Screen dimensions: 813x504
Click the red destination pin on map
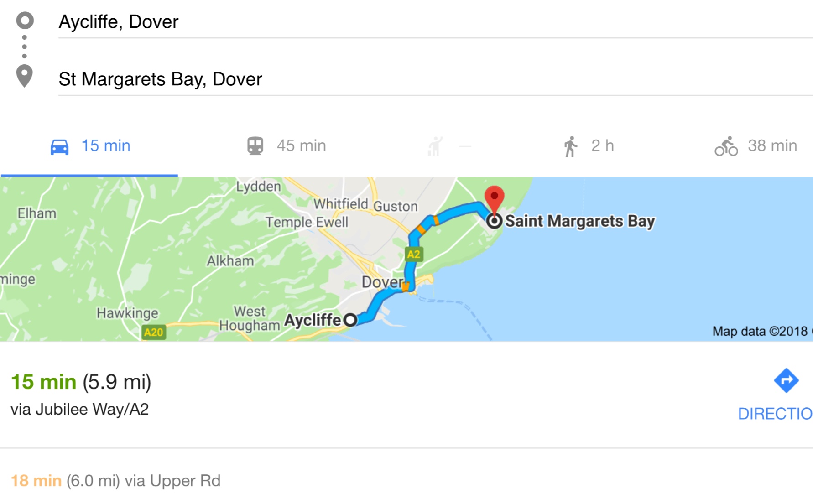coord(494,200)
